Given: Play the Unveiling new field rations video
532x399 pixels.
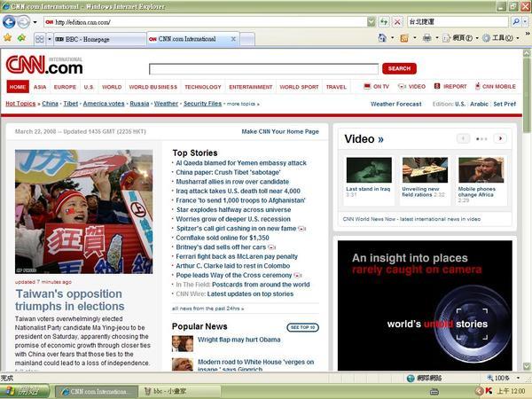Looking at the screenshot, I should (425, 170).
